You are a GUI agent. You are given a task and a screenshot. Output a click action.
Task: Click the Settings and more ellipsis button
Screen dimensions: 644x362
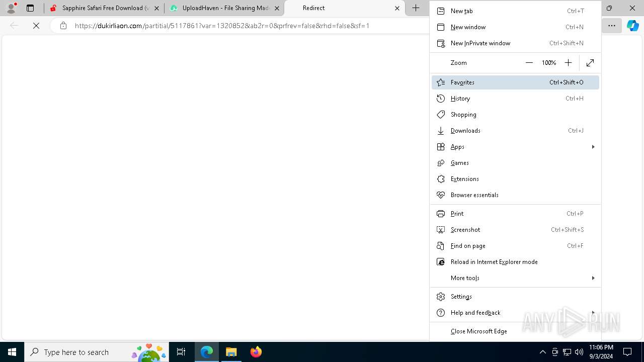click(x=612, y=26)
